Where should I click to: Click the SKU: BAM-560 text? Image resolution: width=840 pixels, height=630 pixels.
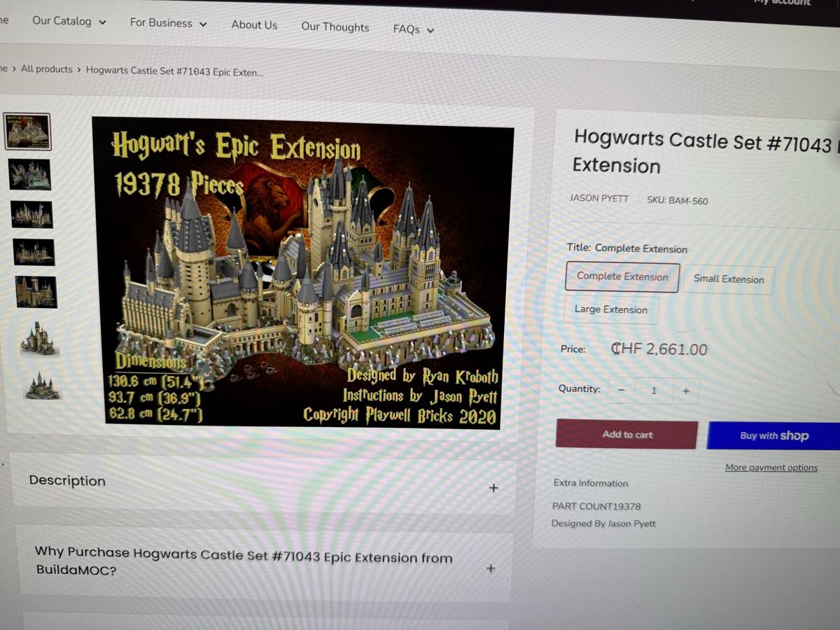pyautogui.click(x=677, y=200)
